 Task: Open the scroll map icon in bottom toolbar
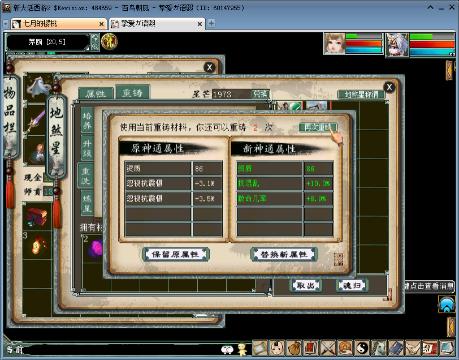tap(260, 348)
